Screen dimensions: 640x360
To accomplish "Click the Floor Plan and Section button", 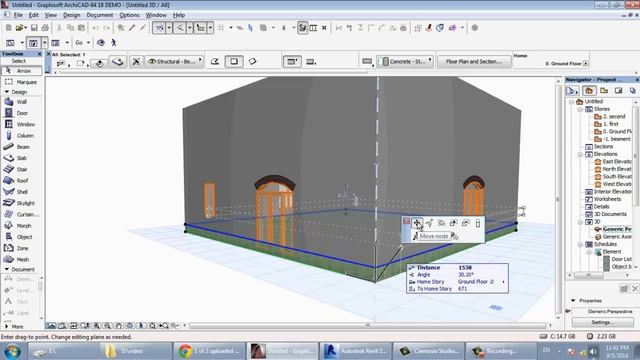I will (474, 61).
